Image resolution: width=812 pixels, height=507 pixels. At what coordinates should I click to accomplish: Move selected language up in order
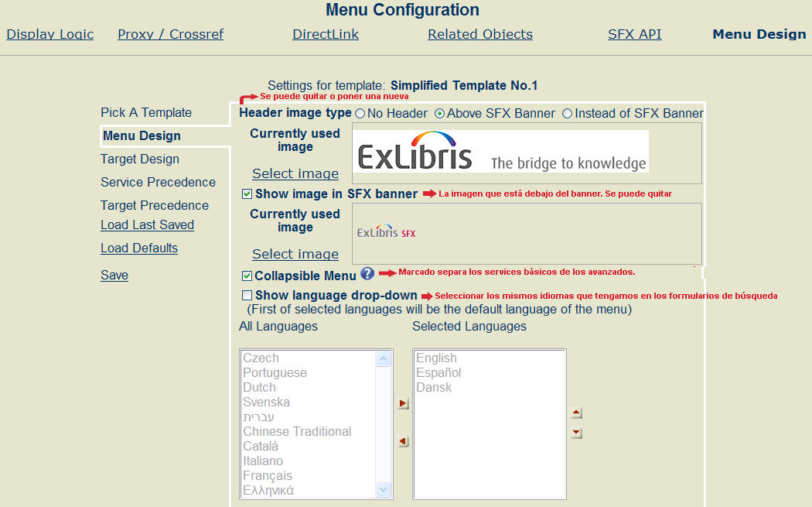tap(576, 413)
